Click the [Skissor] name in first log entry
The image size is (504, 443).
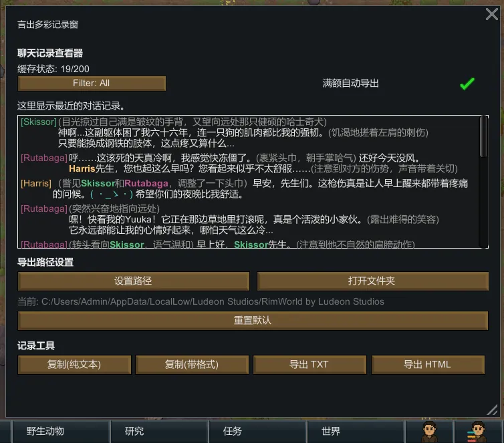pos(39,122)
